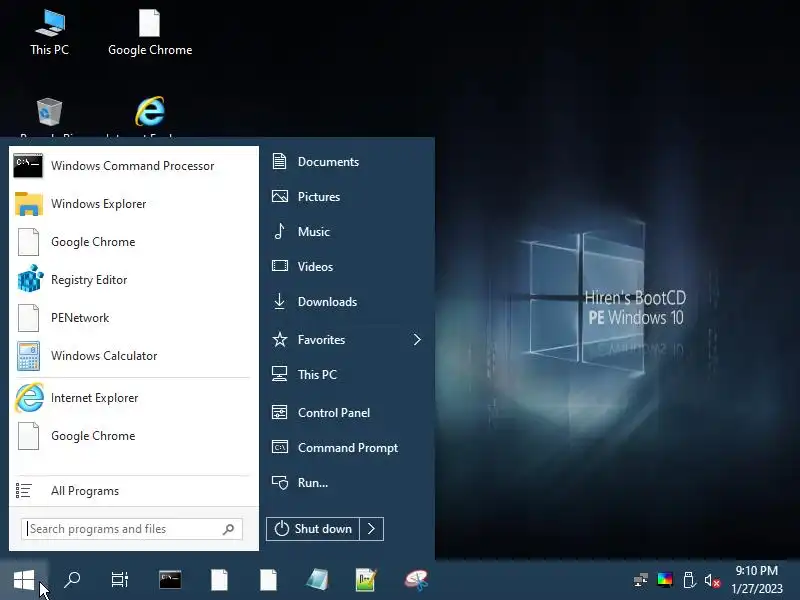The image size is (800, 600).
Task: Click the notepad-with-pencil taskbar icon
Action: pos(366,580)
